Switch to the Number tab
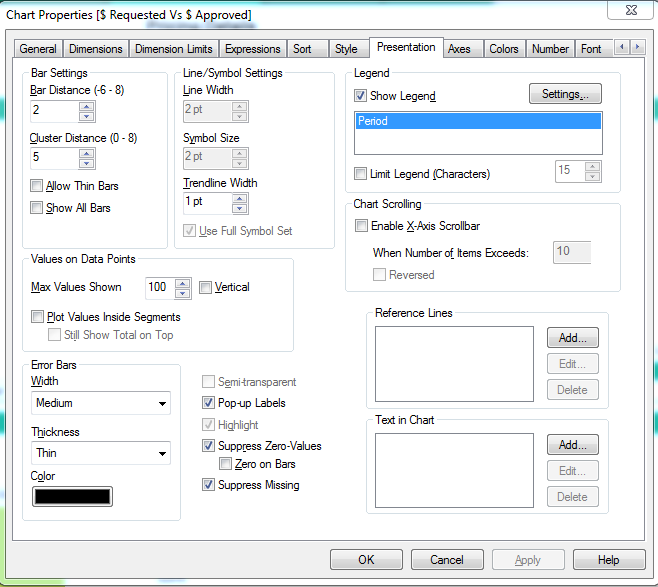The width and height of the screenshot is (658, 587). pos(550,49)
